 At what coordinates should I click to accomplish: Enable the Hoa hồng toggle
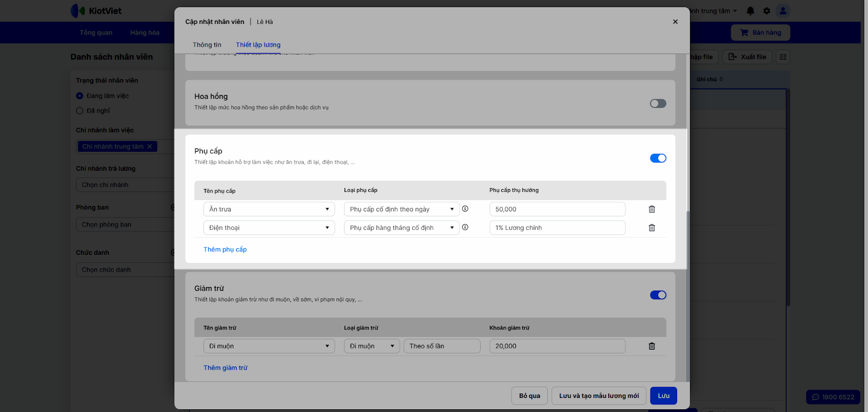point(658,104)
